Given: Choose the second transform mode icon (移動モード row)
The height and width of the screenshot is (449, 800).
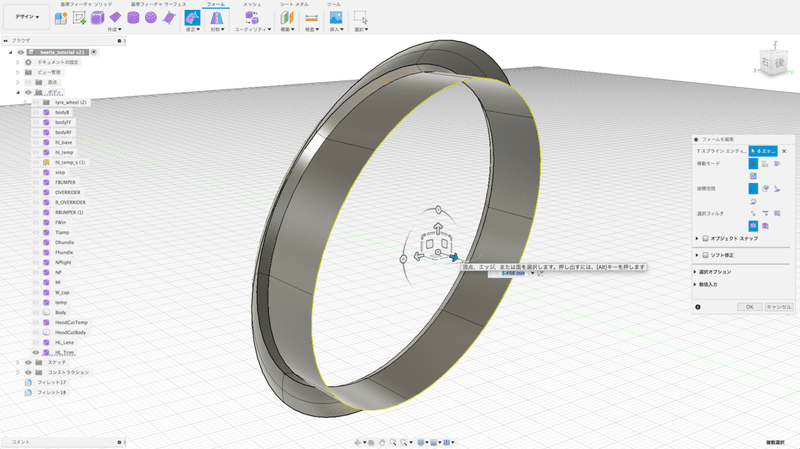Looking at the screenshot, I should tap(765, 164).
